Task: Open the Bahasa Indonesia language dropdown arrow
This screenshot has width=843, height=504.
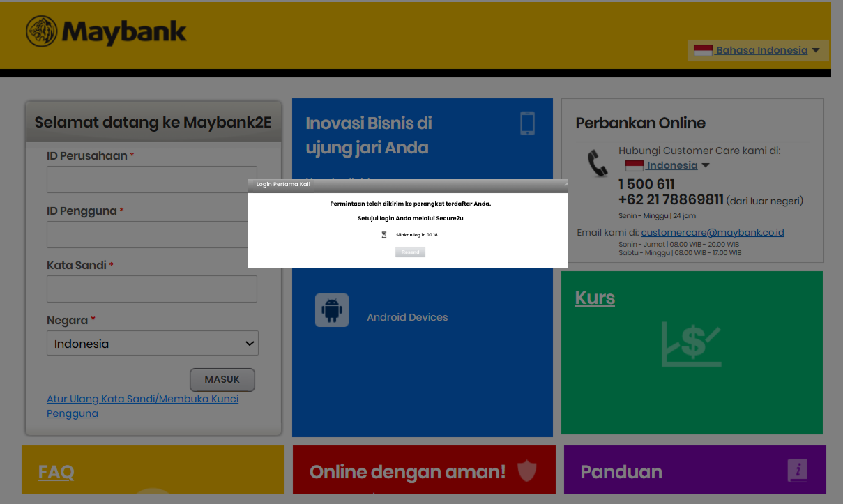Action: coord(816,50)
